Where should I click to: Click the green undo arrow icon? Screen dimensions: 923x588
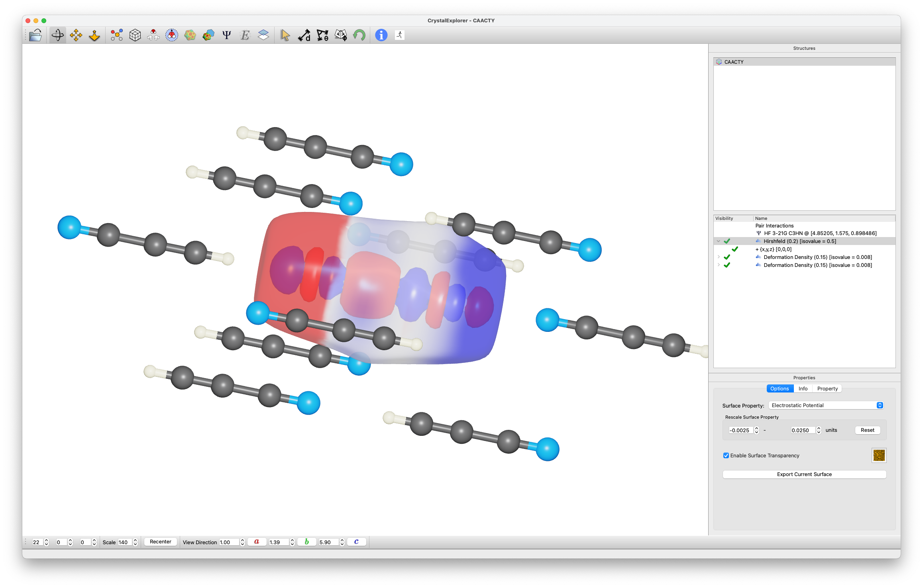coord(359,35)
